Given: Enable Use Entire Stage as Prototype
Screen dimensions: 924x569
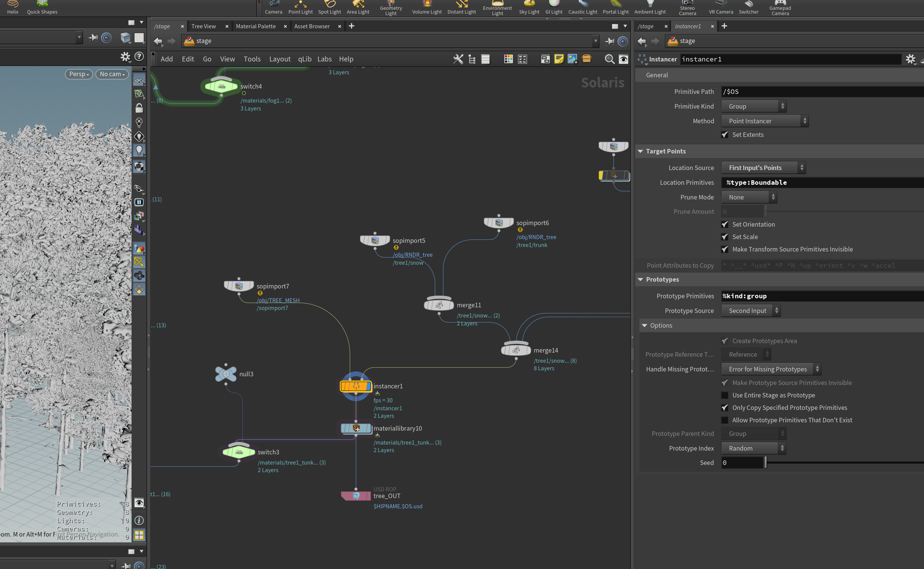Looking at the screenshot, I should click(725, 395).
